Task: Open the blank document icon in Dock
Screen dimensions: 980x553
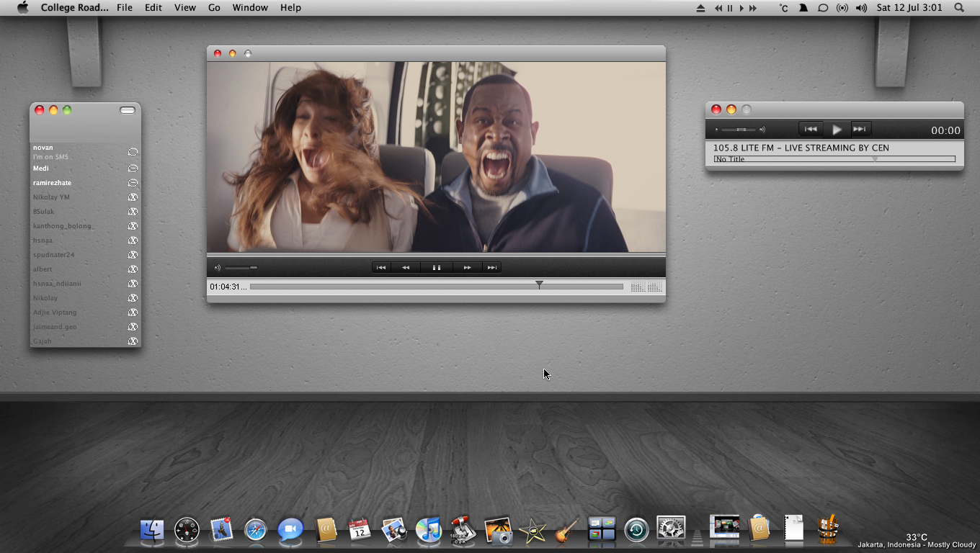Action: [793, 528]
